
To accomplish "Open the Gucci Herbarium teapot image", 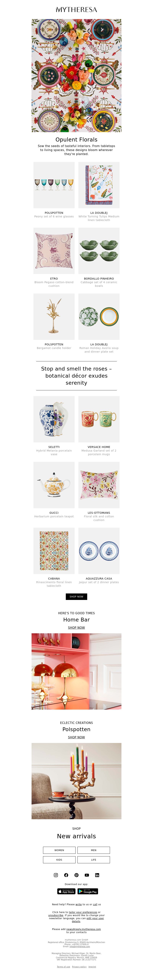I will click(54, 485).
